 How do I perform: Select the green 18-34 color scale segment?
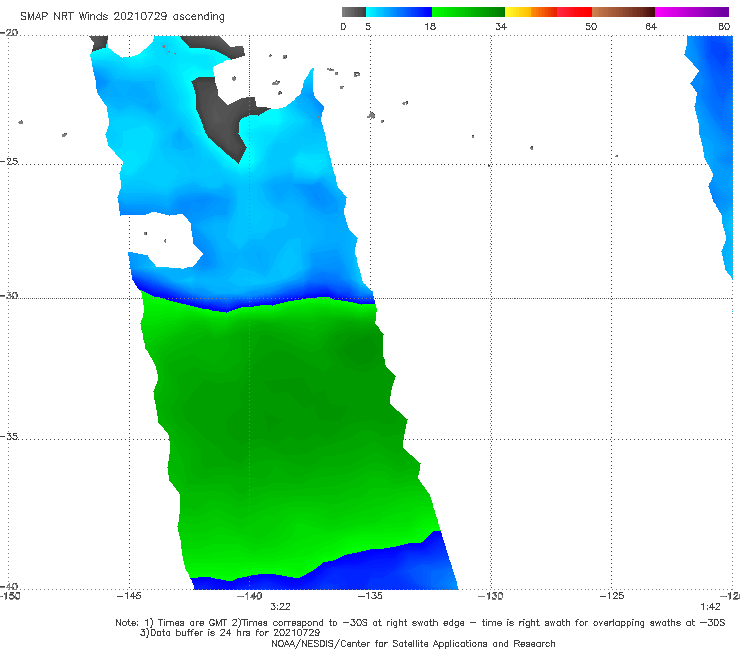pyautogui.click(x=468, y=12)
